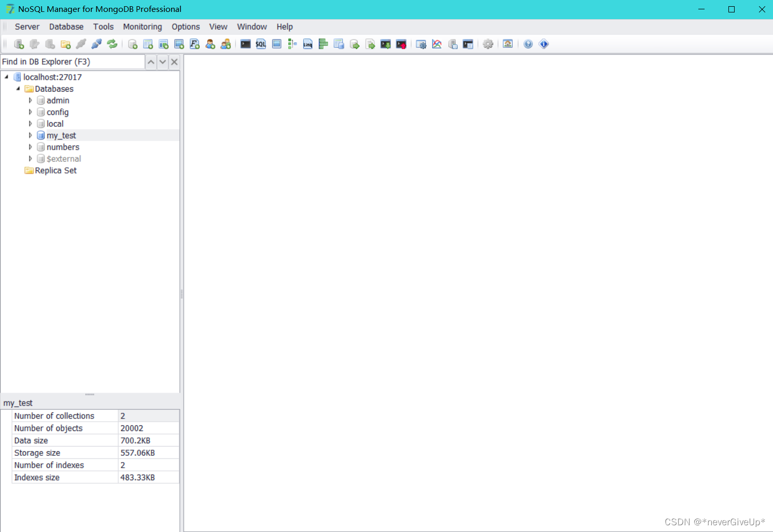This screenshot has height=532, width=773.
Task: Click the mongorestore red-arrow console icon
Action: [401, 44]
